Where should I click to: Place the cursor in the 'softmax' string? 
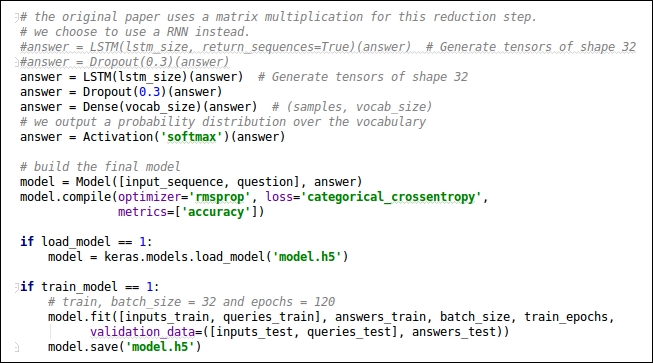192,137
